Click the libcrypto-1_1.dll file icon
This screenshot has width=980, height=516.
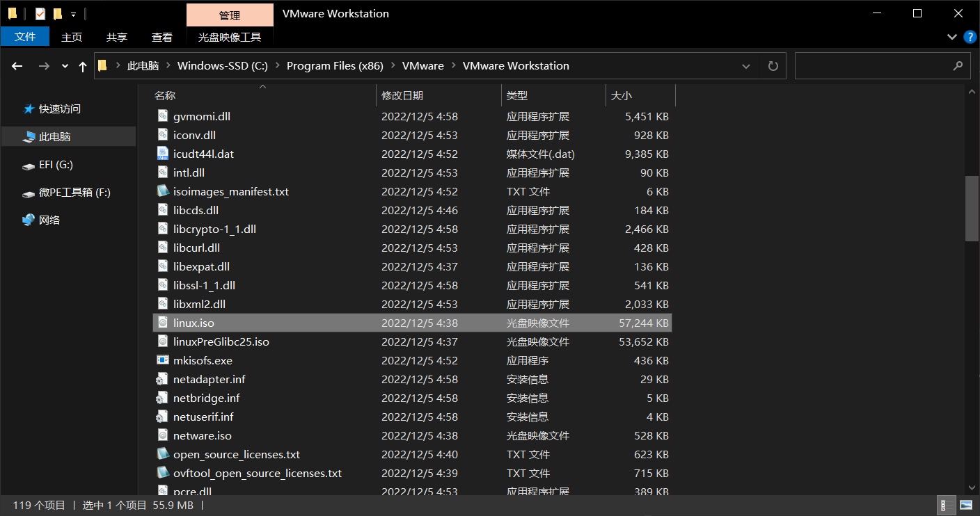pos(162,229)
